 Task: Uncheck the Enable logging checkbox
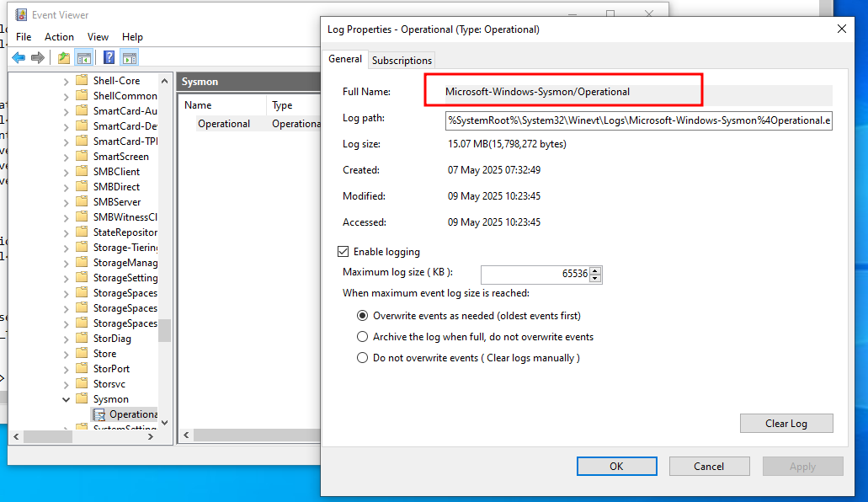[x=343, y=252]
